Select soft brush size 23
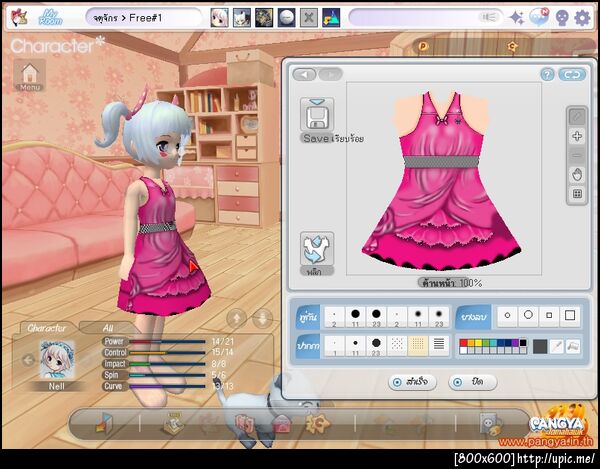The image size is (600, 469). click(x=439, y=317)
